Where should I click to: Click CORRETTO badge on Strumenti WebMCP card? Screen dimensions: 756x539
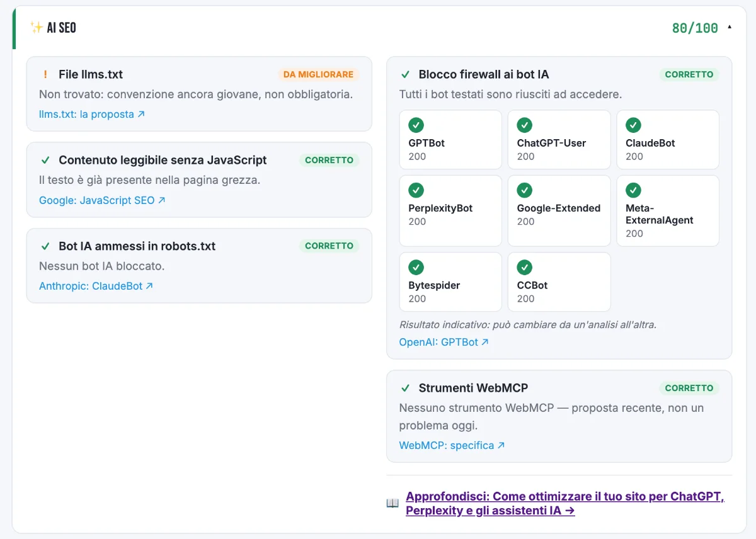point(689,388)
